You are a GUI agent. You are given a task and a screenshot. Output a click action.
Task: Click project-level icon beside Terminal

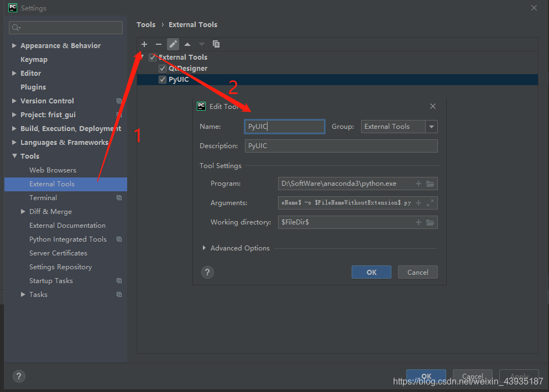pos(119,198)
